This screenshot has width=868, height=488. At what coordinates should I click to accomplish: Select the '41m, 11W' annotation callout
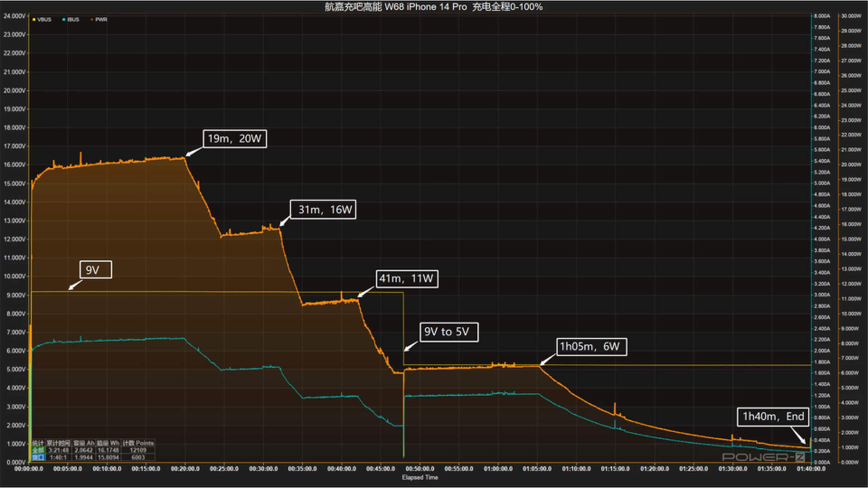click(x=406, y=279)
